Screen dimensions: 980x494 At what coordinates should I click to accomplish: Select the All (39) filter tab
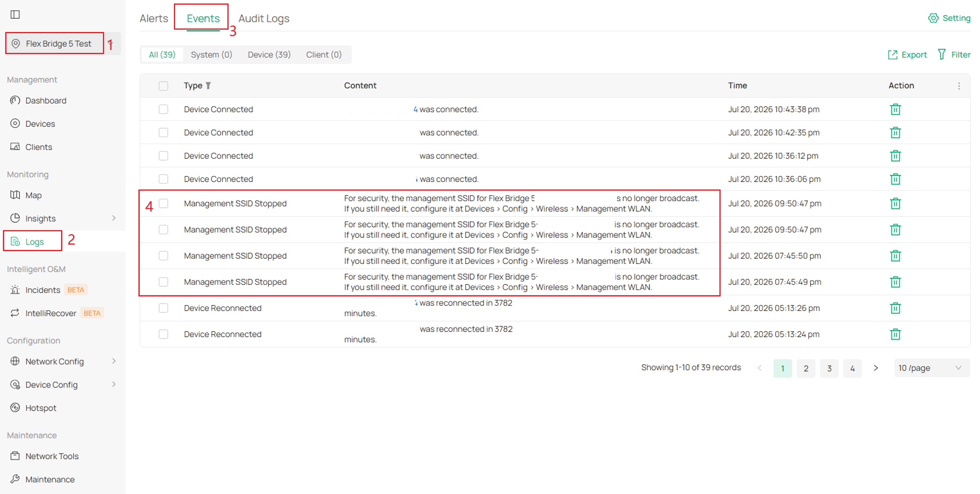point(162,55)
